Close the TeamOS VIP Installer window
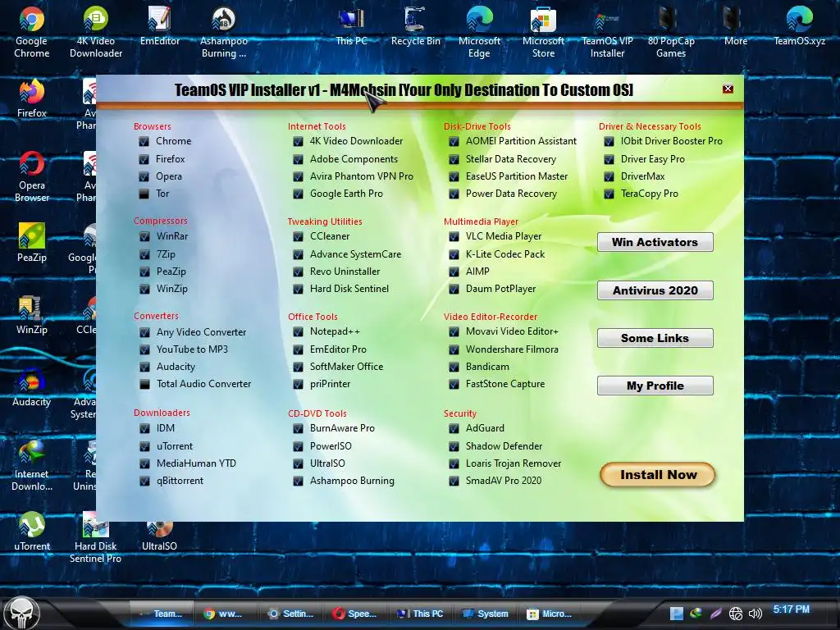This screenshot has height=630, width=840. point(728,89)
